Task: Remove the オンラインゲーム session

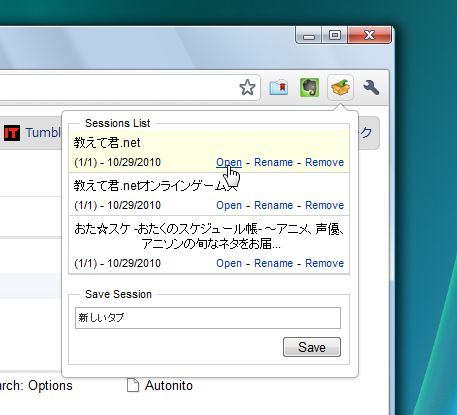Action: pos(324,205)
